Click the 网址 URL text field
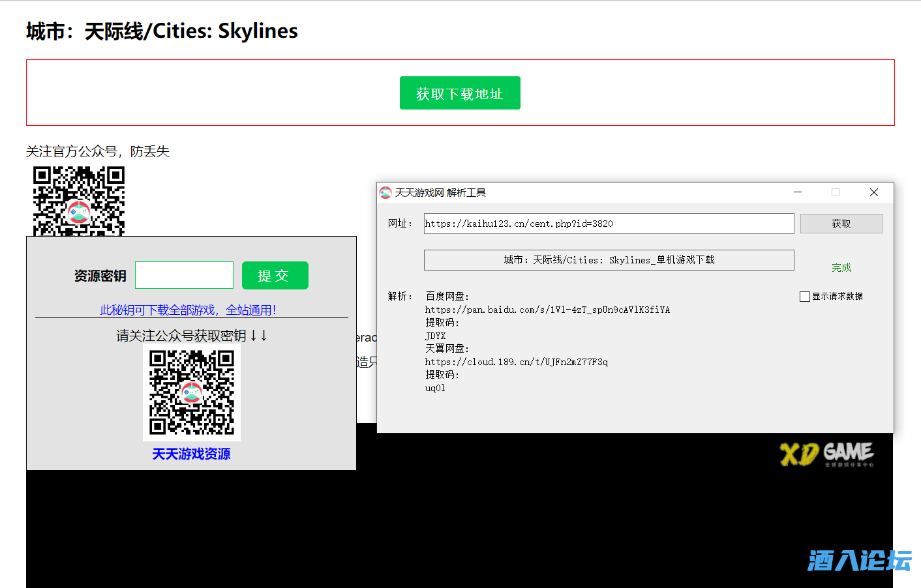Image resolution: width=921 pixels, height=588 pixels. pyautogui.click(x=608, y=224)
